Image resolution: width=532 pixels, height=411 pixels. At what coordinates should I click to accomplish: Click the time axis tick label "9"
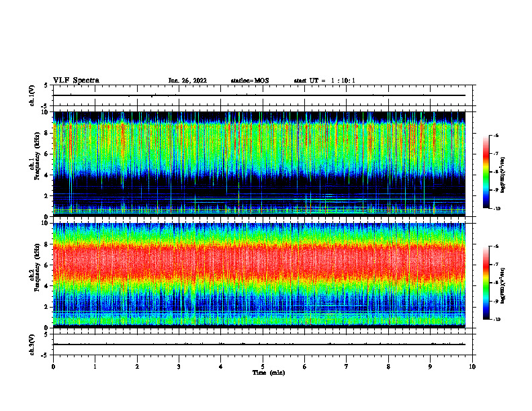coord(430,367)
